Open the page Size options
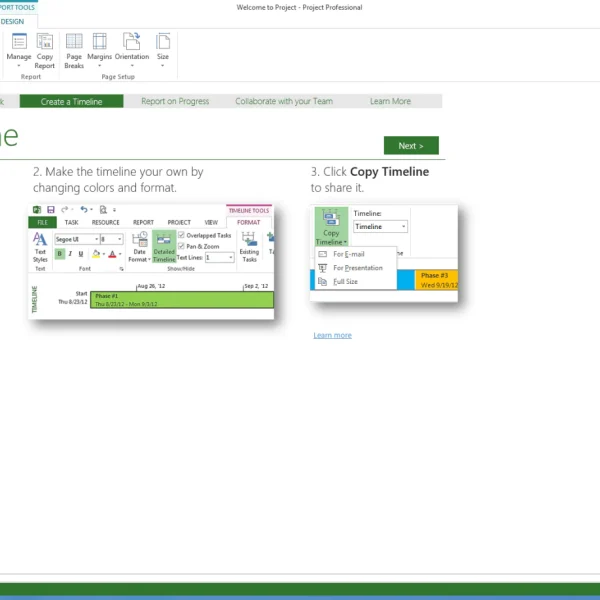The width and height of the screenshot is (600, 600). pos(163,50)
